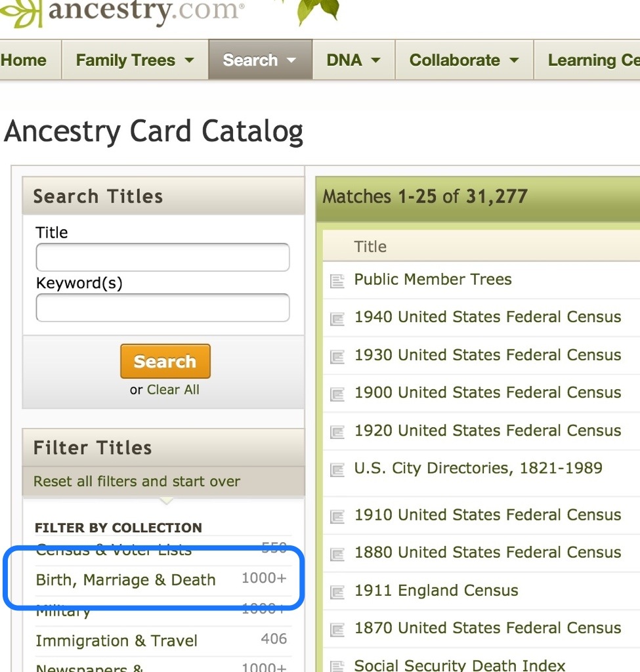The image size is (640, 672).
Task: Open the Search menu dropdown
Action: [260, 60]
